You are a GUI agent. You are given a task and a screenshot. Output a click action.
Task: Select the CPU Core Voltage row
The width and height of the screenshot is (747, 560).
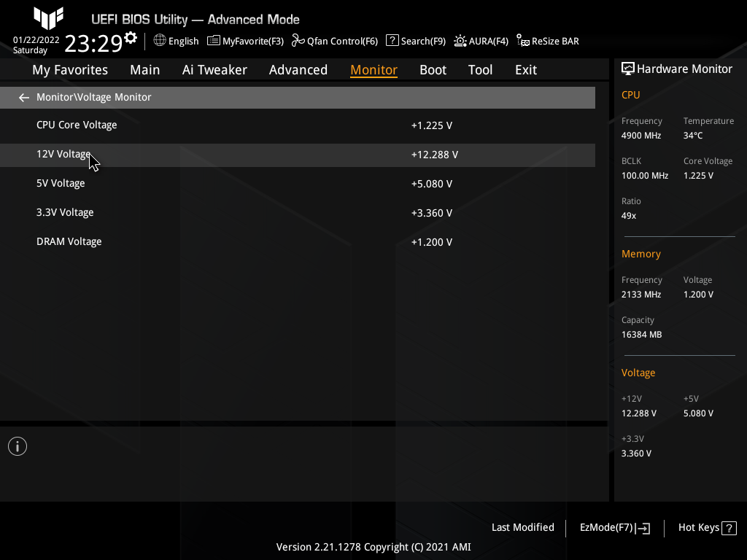[x=298, y=125]
